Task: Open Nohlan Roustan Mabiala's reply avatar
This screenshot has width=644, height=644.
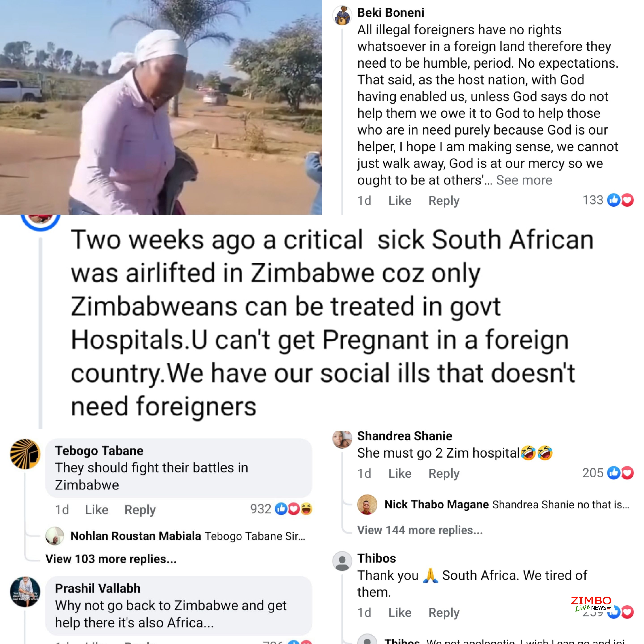Action: (55, 536)
